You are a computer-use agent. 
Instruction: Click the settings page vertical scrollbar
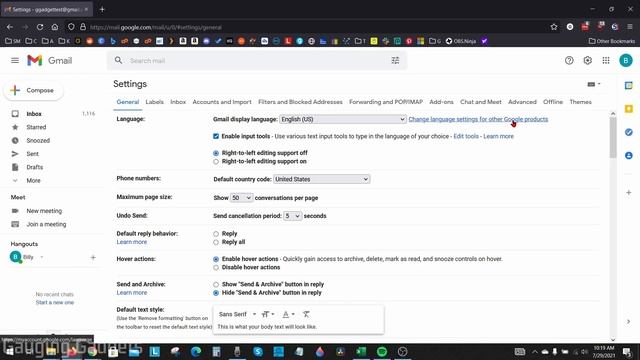pos(613,137)
